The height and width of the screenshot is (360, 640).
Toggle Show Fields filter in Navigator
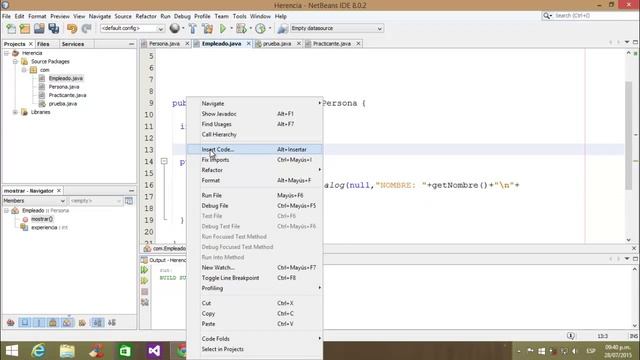pos(25,323)
